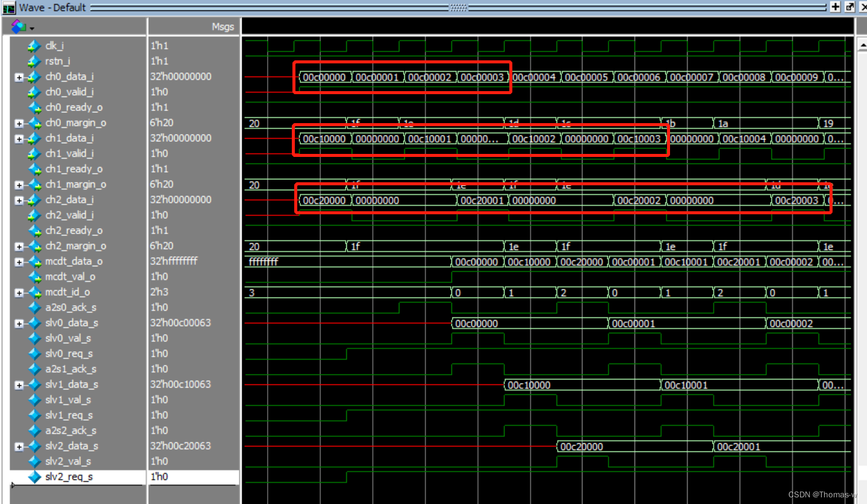Click the ch1_valid_i input signal icon
The height and width of the screenshot is (504, 867).
pyautogui.click(x=34, y=153)
